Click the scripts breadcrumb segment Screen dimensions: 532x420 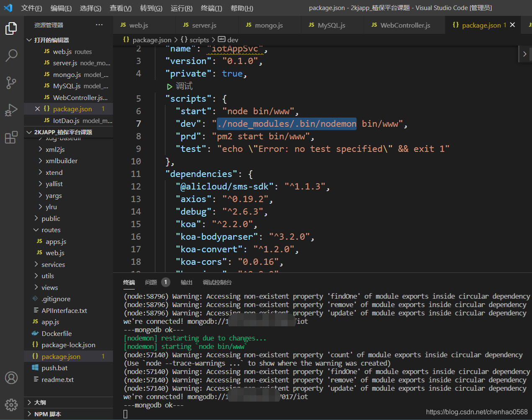[199, 40]
